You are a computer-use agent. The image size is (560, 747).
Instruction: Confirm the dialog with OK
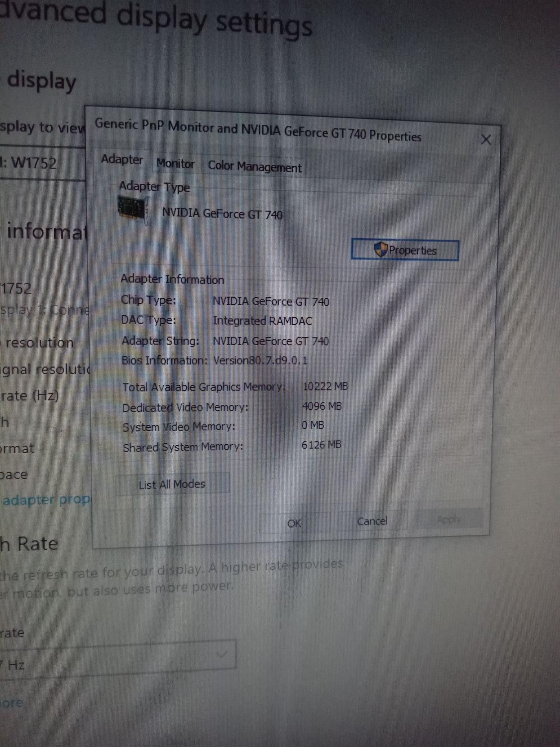(294, 523)
